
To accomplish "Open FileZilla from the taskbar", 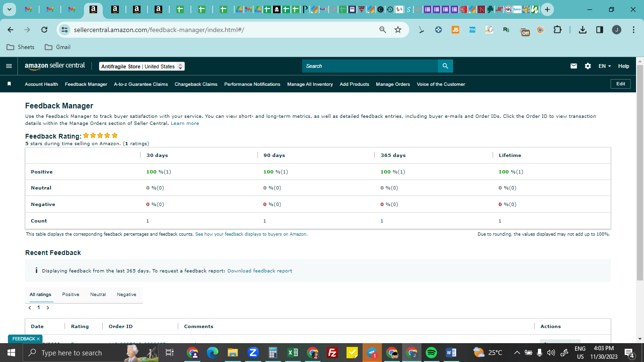I will [332, 353].
